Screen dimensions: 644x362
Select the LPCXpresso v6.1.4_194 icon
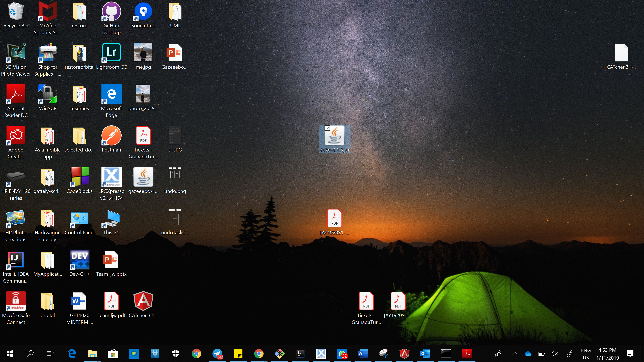(111, 177)
